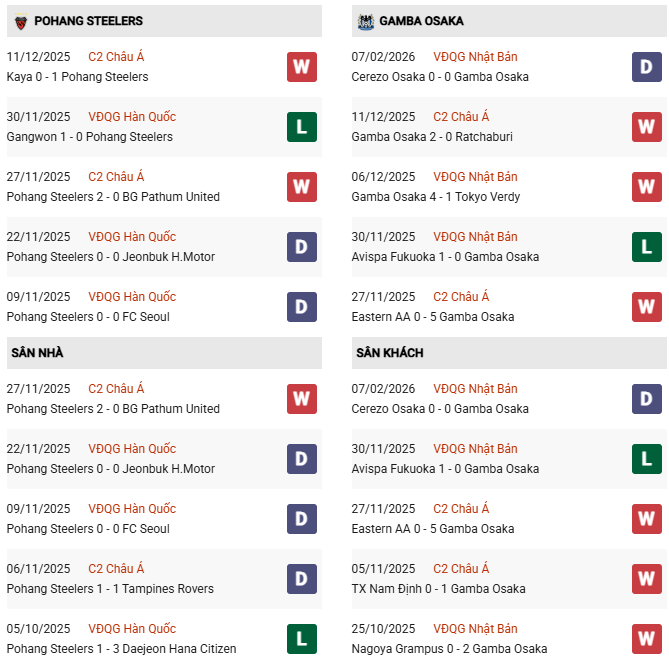The height and width of the screenshot is (661, 669).
Task: Open the VĐQG Hàn Quốc link above the Gangwon match
Action: [131, 117]
